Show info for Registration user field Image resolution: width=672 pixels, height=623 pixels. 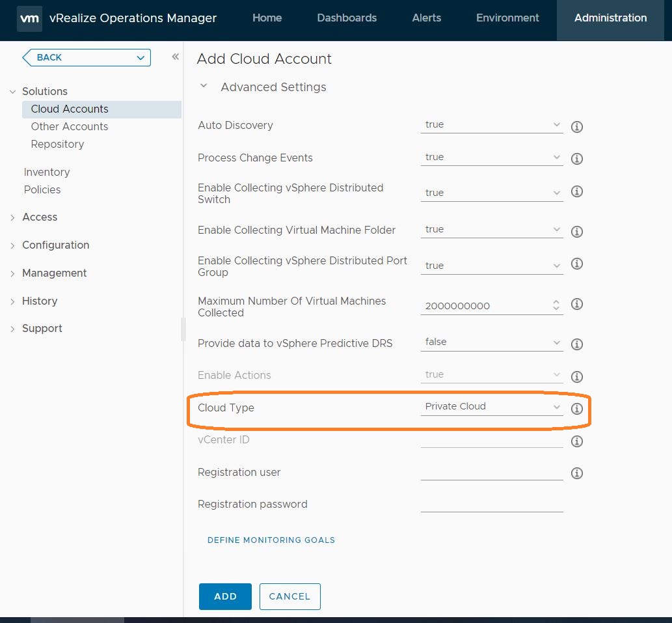tap(576, 473)
